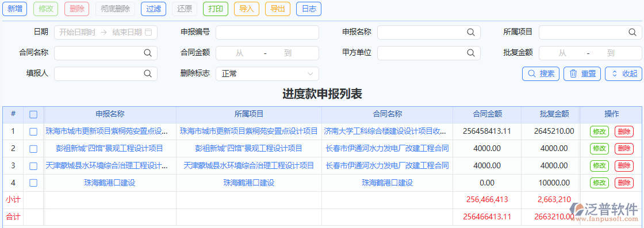This screenshot has width=644, height=228.
Task: Check the checkbox for row 3
Action: (33, 166)
